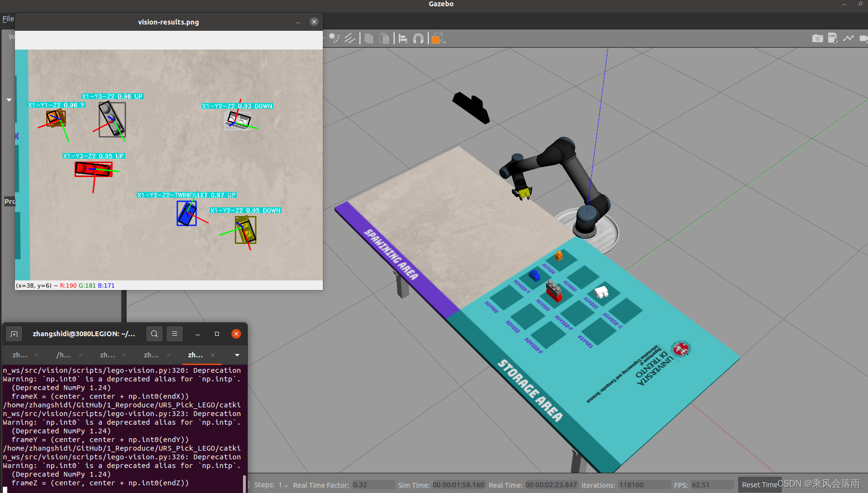This screenshot has width=868, height=493.
Task: Open the terminal hamburger menu
Action: [x=175, y=334]
